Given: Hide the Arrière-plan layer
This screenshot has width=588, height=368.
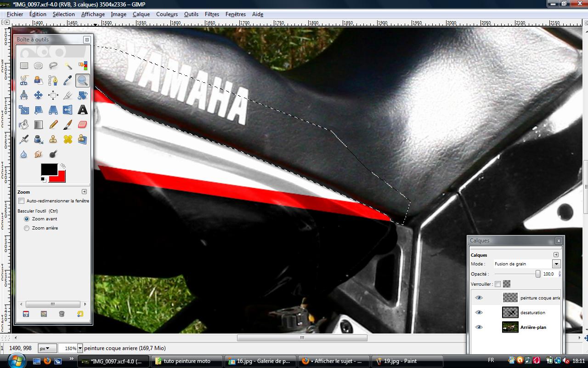Looking at the screenshot, I should [x=479, y=327].
